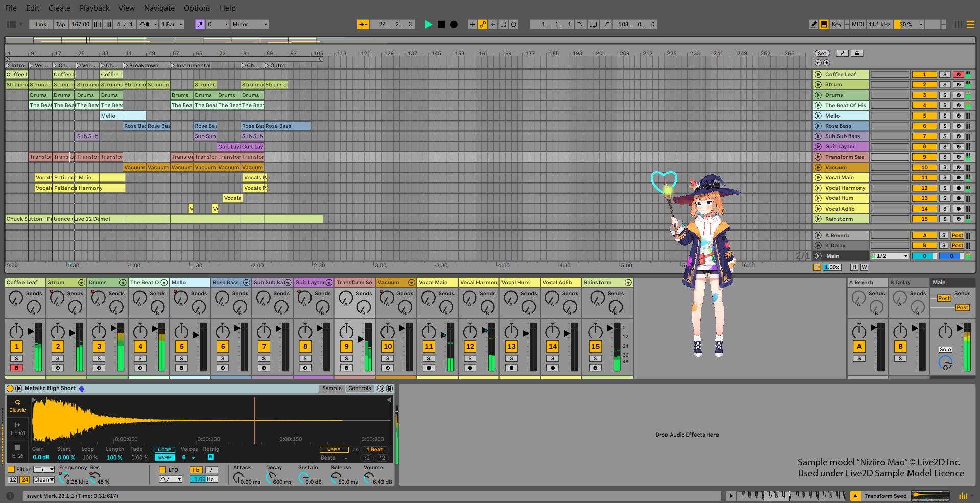The height and width of the screenshot is (503, 980).
Task: Open the Playback menu
Action: pos(94,8)
